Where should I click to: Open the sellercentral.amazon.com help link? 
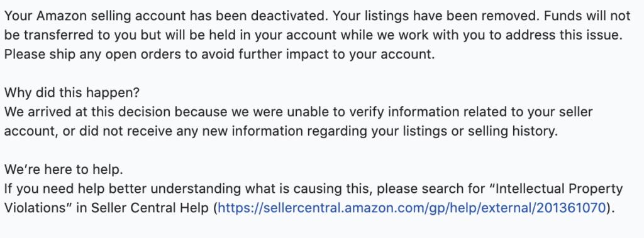click(412, 208)
